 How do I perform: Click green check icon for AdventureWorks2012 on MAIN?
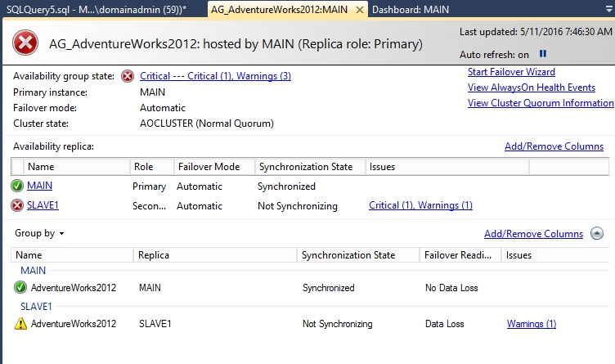click(x=20, y=287)
